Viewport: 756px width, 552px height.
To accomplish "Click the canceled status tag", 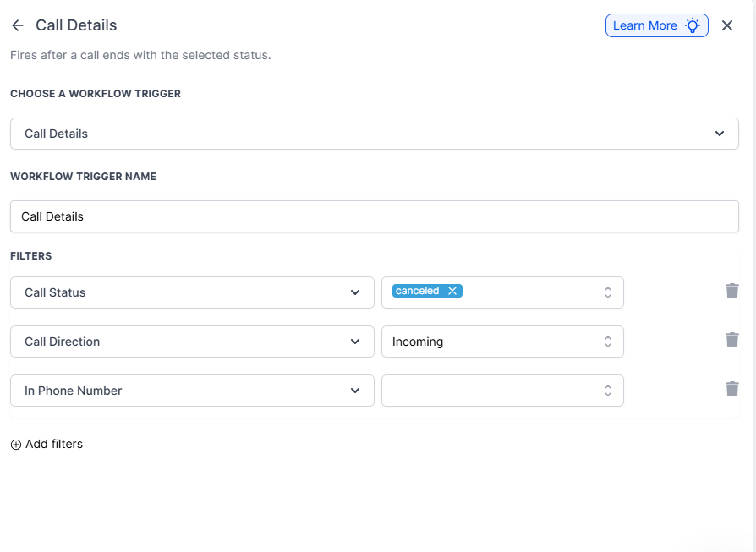I will (418, 291).
